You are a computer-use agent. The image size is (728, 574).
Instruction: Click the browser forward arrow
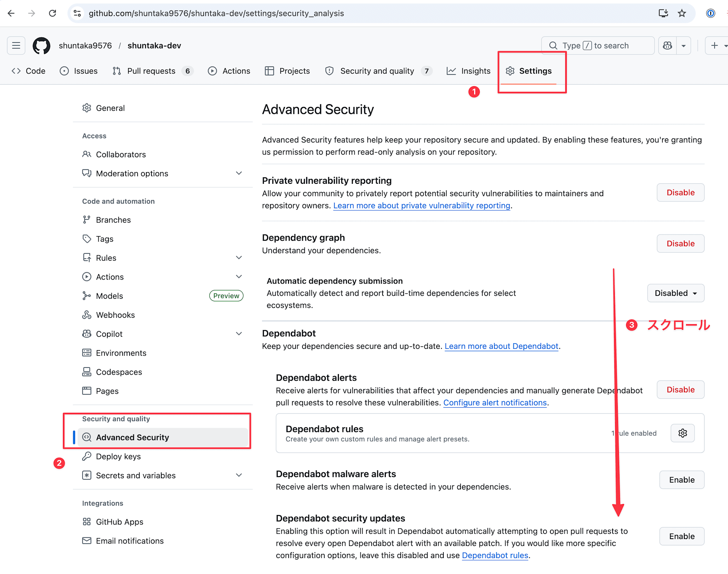(32, 13)
